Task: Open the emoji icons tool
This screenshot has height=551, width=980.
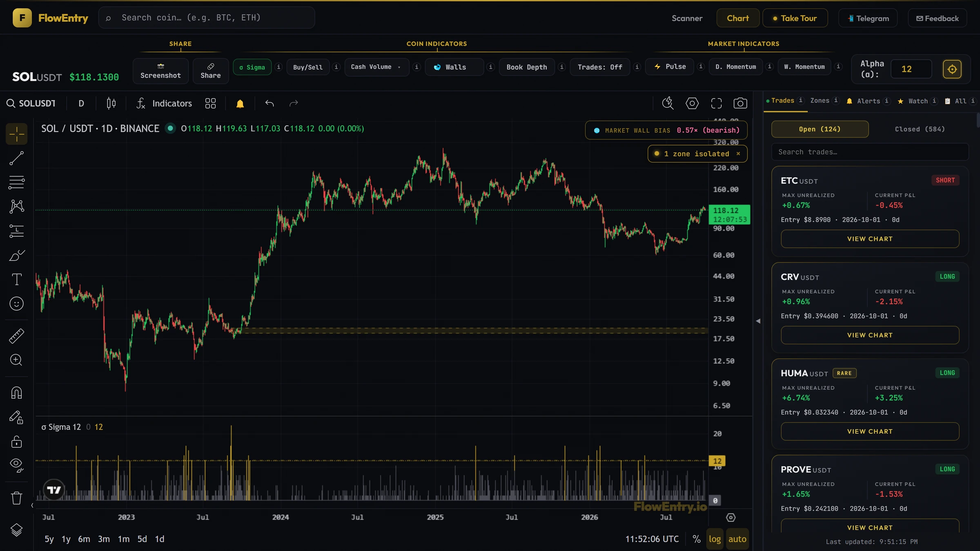Action: (16, 304)
